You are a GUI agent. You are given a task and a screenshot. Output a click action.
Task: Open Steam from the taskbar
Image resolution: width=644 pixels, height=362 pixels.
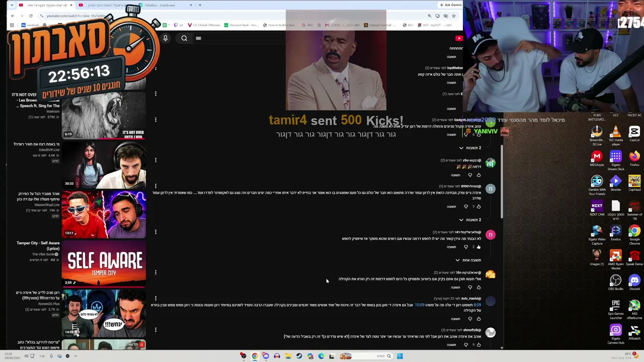299,356
